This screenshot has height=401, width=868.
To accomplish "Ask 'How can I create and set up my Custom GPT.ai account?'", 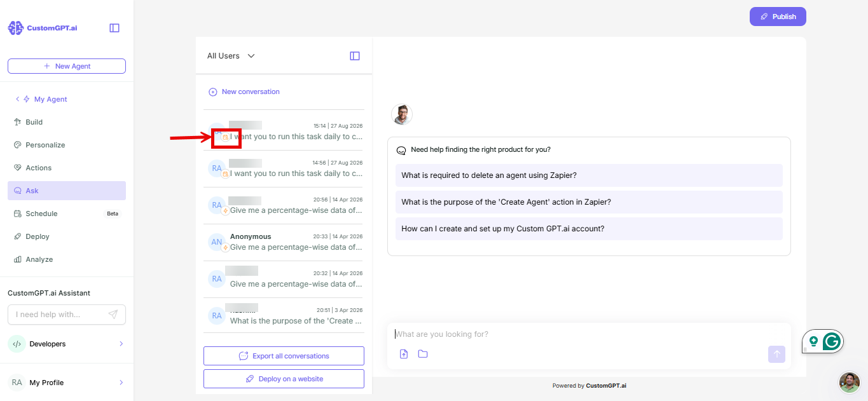I will pyautogui.click(x=589, y=229).
